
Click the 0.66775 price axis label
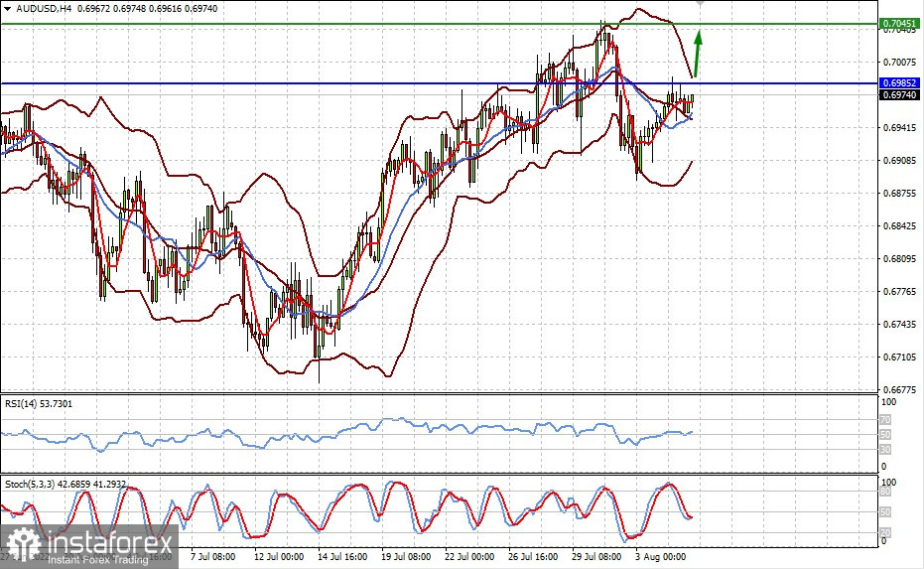point(899,389)
